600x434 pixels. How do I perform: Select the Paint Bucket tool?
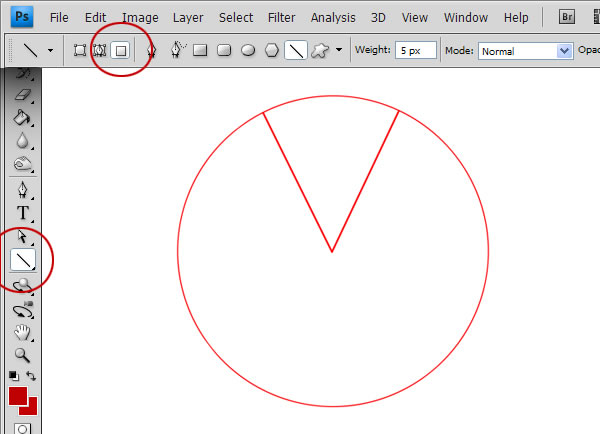click(x=22, y=118)
